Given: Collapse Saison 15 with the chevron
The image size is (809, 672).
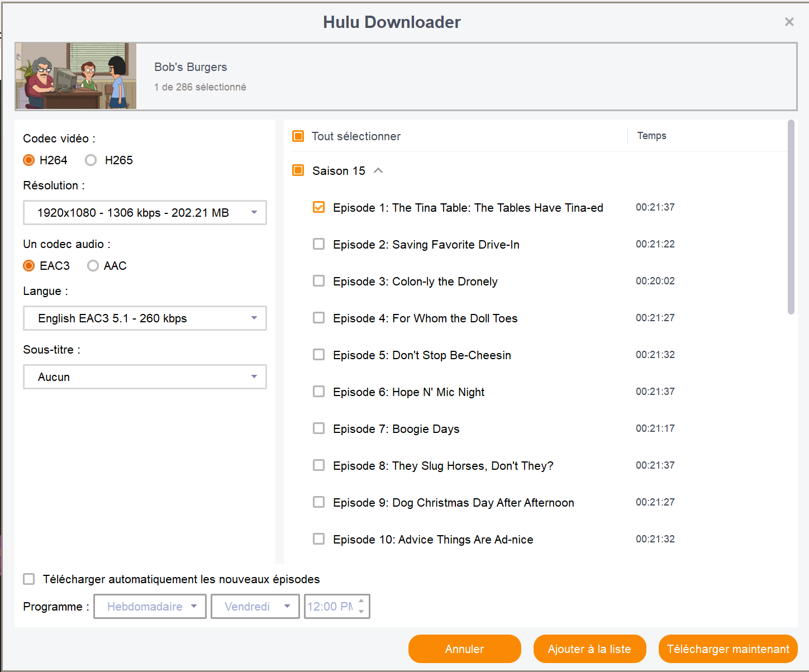Looking at the screenshot, I should coord(378,170).
